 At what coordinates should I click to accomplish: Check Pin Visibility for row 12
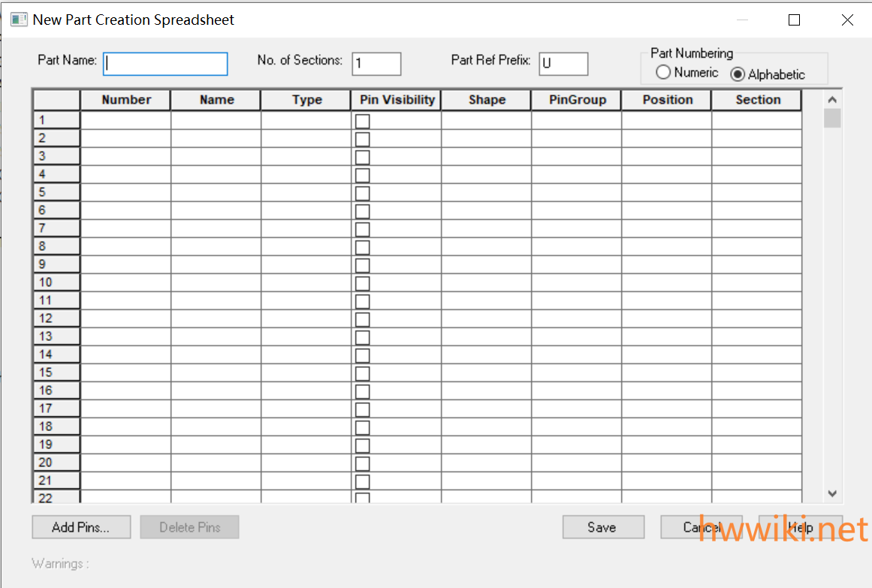click(x=363, y=319)
